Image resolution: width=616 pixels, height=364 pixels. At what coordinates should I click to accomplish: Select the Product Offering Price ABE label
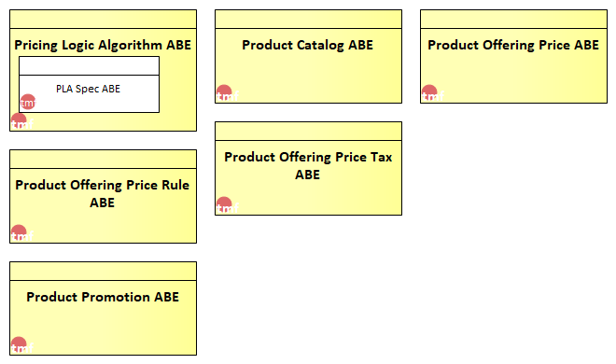pos(513,45)
